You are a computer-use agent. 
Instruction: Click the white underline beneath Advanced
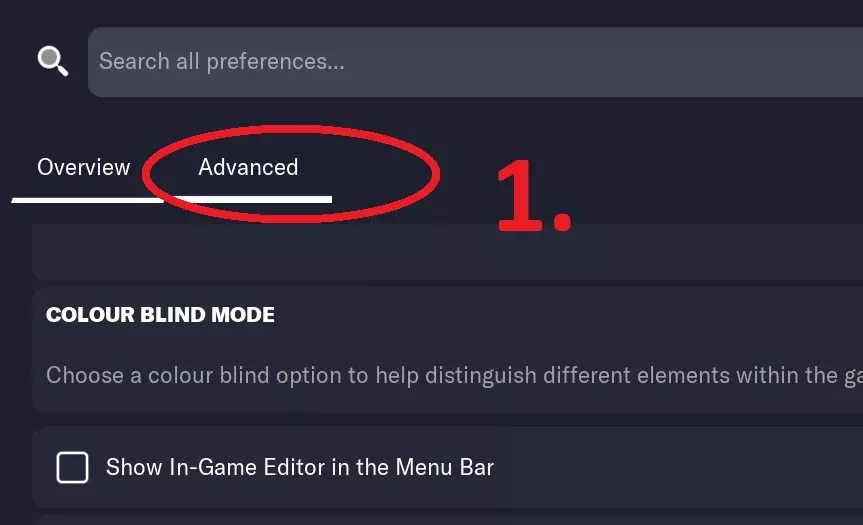(x=248, y=199)
